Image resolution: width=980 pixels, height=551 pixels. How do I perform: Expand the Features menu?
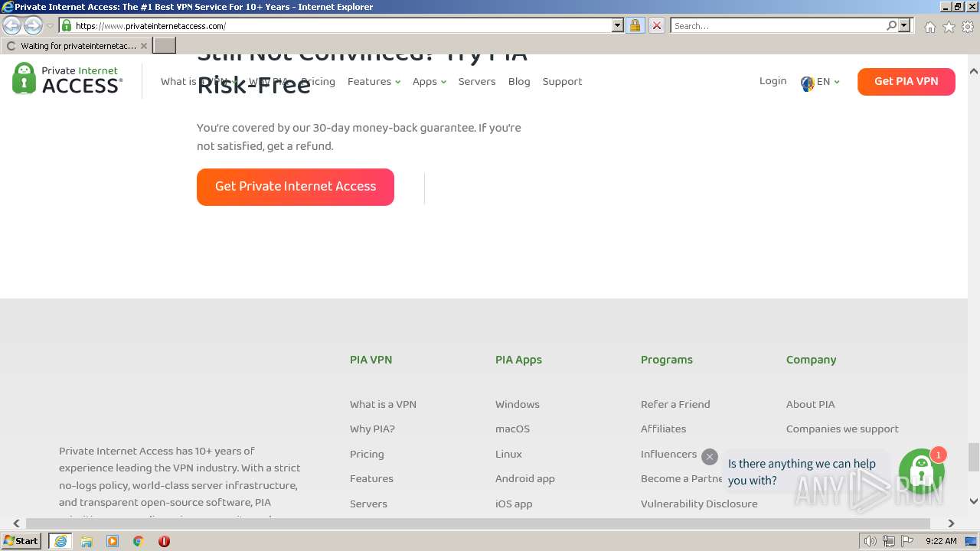tap(374, 81)
